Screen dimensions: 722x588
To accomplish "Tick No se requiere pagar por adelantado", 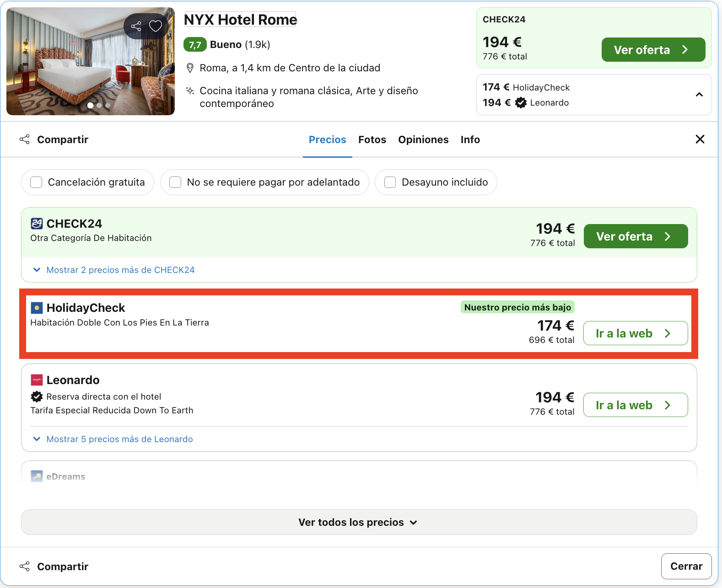I will [x=175, y=182].
